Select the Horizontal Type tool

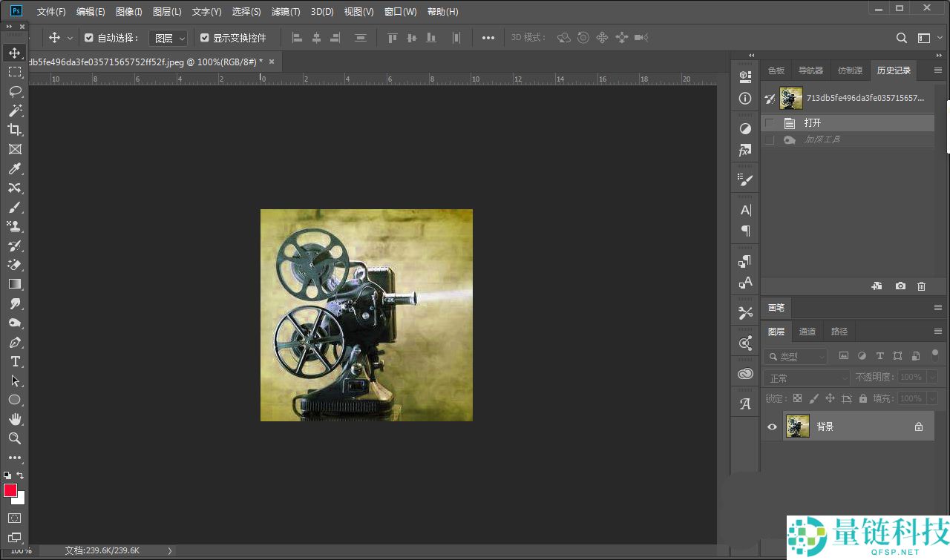click(14, 361)
